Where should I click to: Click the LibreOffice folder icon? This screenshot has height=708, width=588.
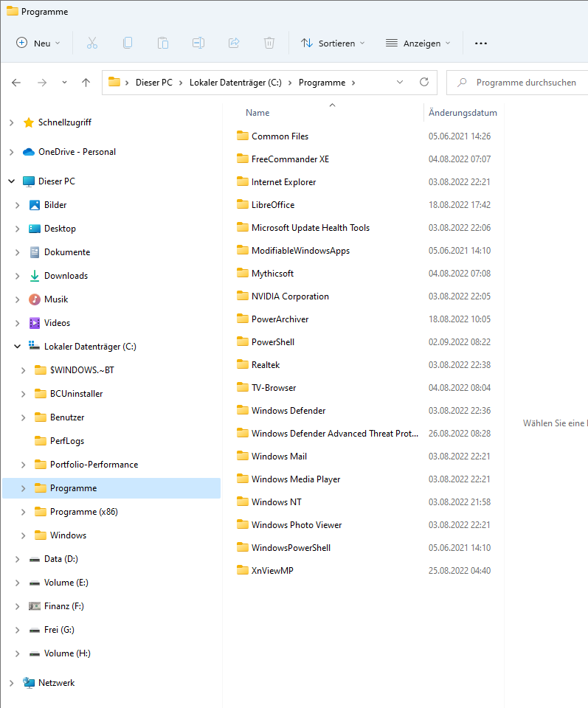243,204
